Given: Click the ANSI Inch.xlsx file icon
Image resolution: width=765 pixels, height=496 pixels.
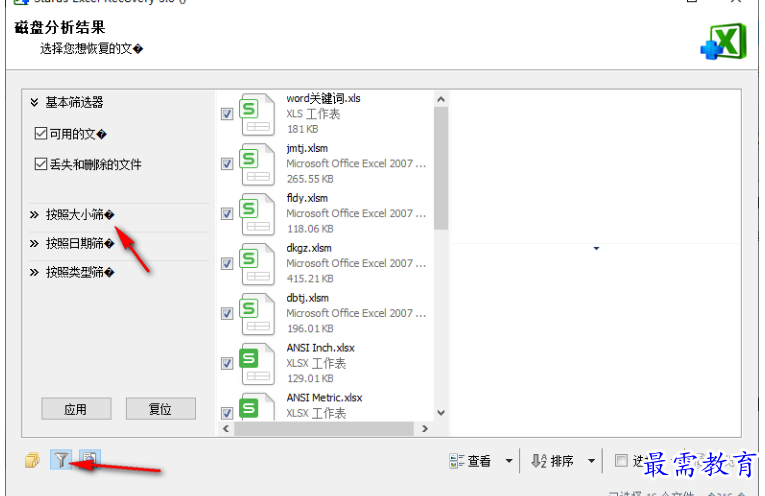Looking at the screenshot, I should (257, 363).
